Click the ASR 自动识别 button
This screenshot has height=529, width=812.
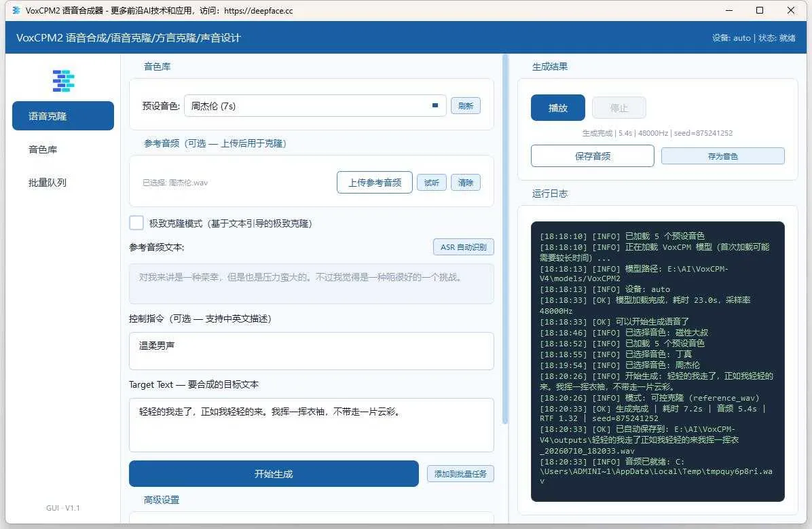464,247
